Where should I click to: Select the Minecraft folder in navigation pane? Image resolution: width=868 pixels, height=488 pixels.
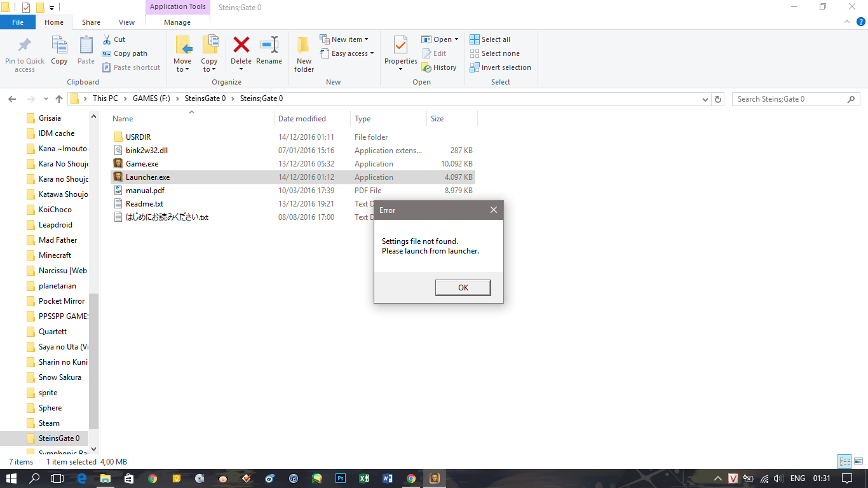click(x=55, y=255)
